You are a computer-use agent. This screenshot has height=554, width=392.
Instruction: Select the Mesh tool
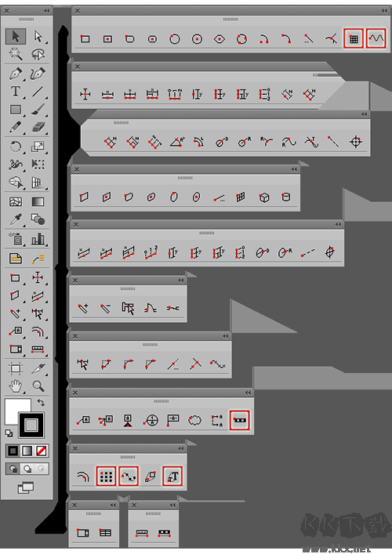point(16,201)
